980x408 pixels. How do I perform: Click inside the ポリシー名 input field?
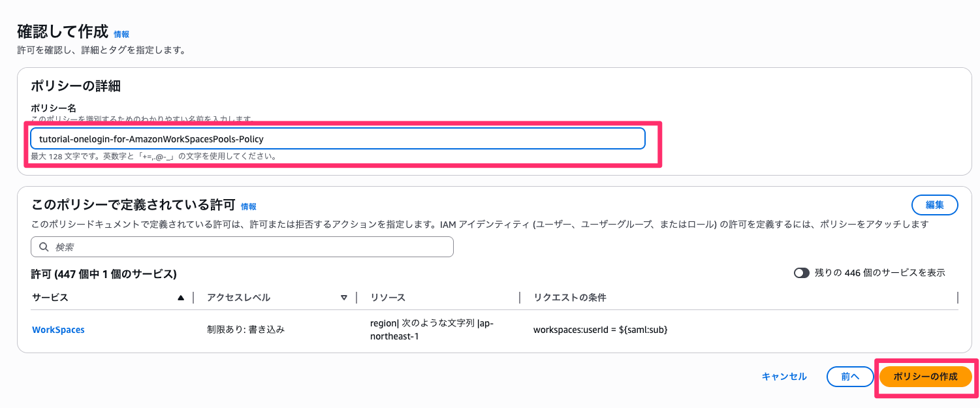(338, 138)
